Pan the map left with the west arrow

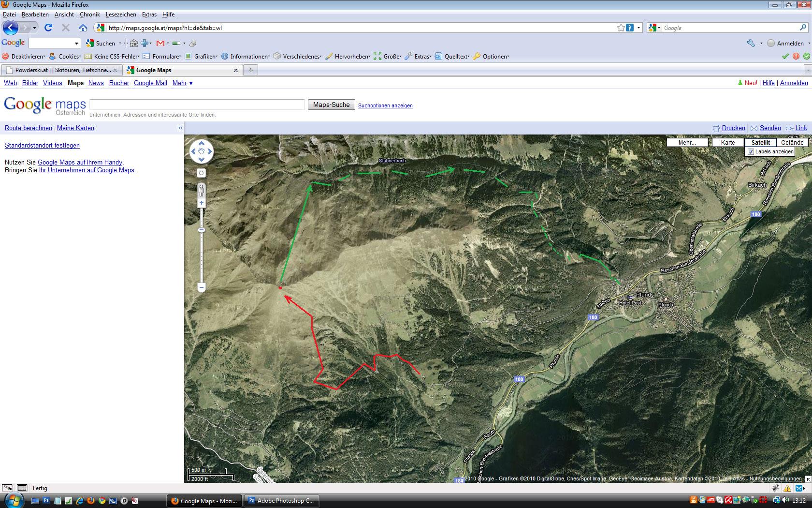coord(193,151)
